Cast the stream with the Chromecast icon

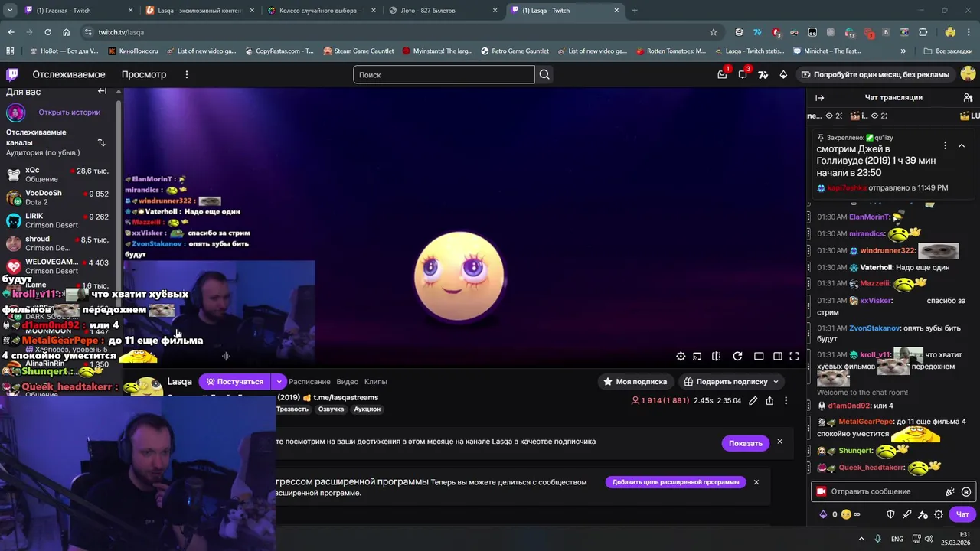click(697, 356)
